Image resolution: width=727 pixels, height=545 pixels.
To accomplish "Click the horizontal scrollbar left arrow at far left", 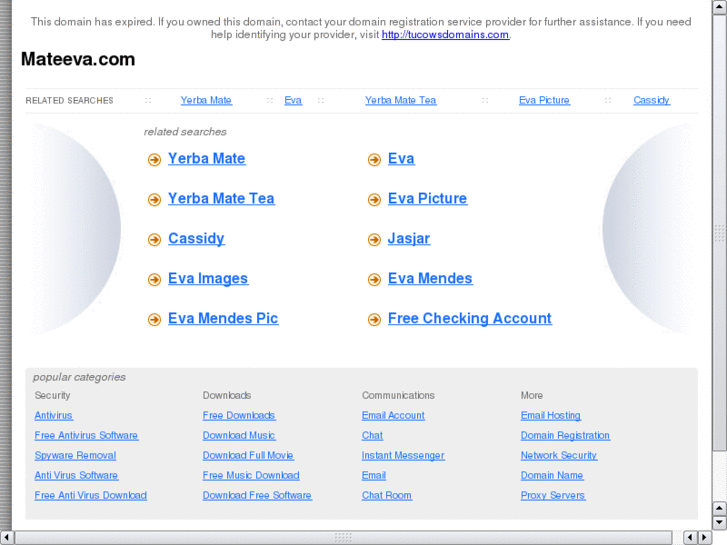I will click(6, 537).
